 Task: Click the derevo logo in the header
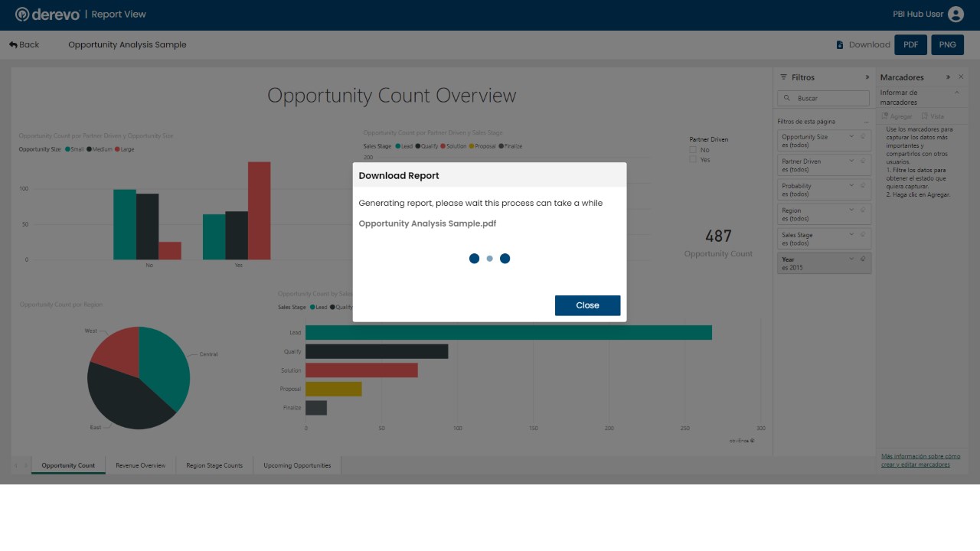coord(47,14)
